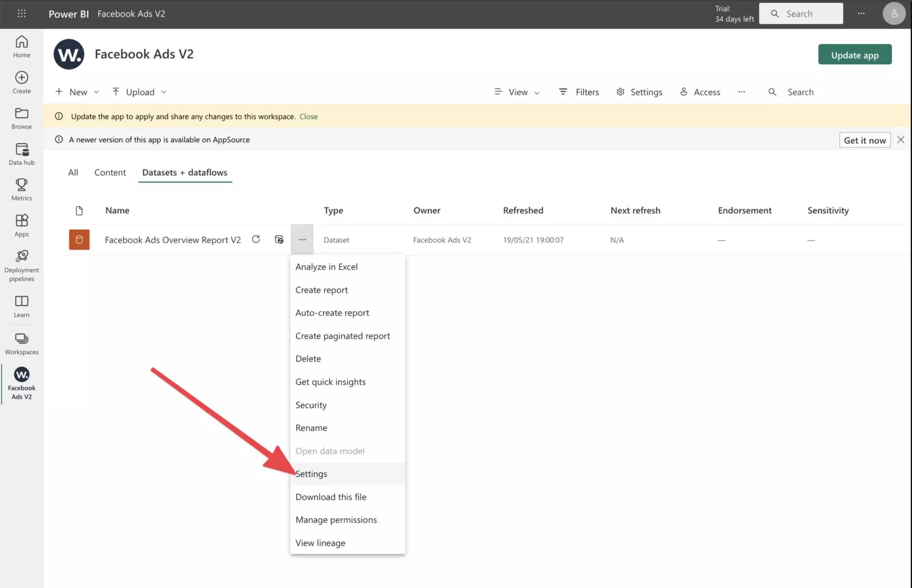This screenshot has width=912, height=588.
Task: Sort by Endorsement column header
Action: pyautogui.click(x=745, y=210)
